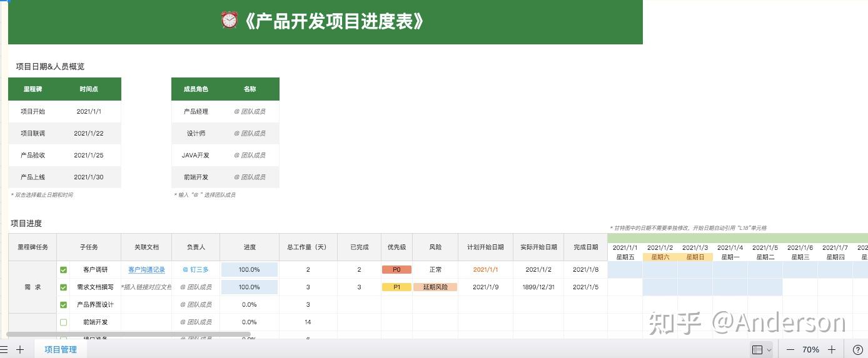This screenshot has width=868, height=358.
Task: Click the 前端开发 workload value 14
Action: click(308, 322)
